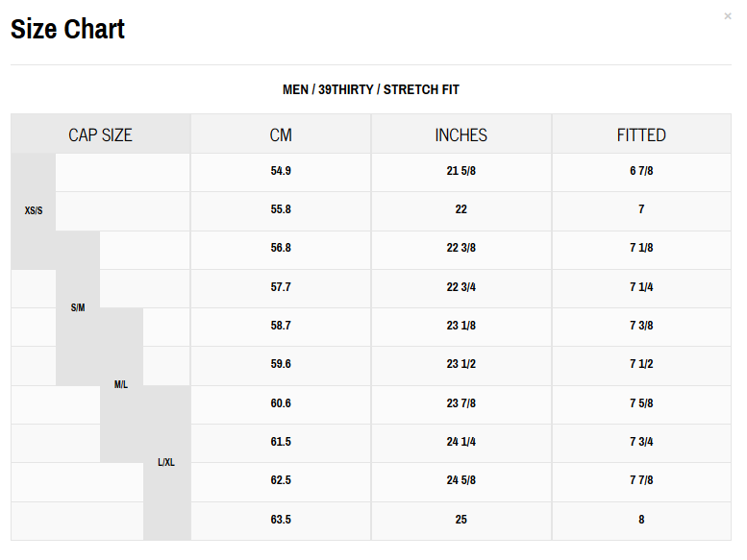The width and height of the screenshot is (747, 560).
Task: Click the CM column header
Action: point(281,134)
